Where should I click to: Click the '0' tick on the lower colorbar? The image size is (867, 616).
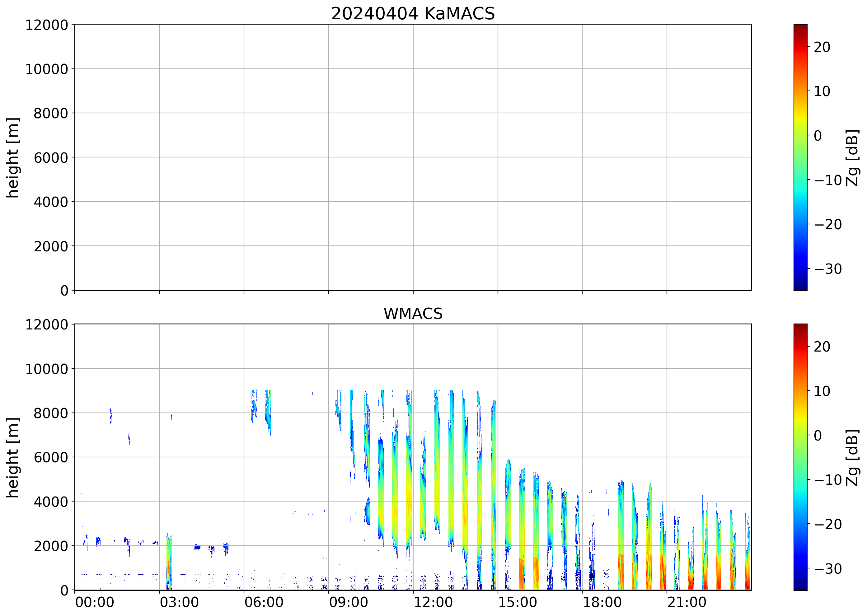818,436
